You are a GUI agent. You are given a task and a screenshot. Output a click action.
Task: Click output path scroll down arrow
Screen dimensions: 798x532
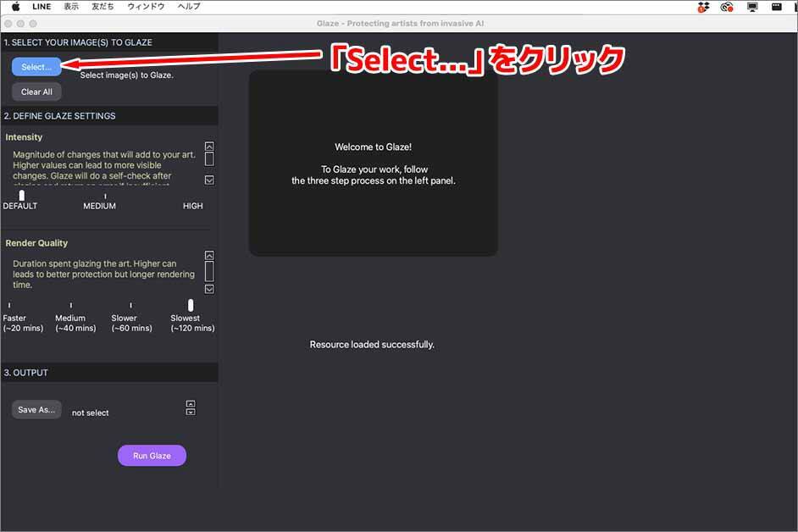coord(191,412)
